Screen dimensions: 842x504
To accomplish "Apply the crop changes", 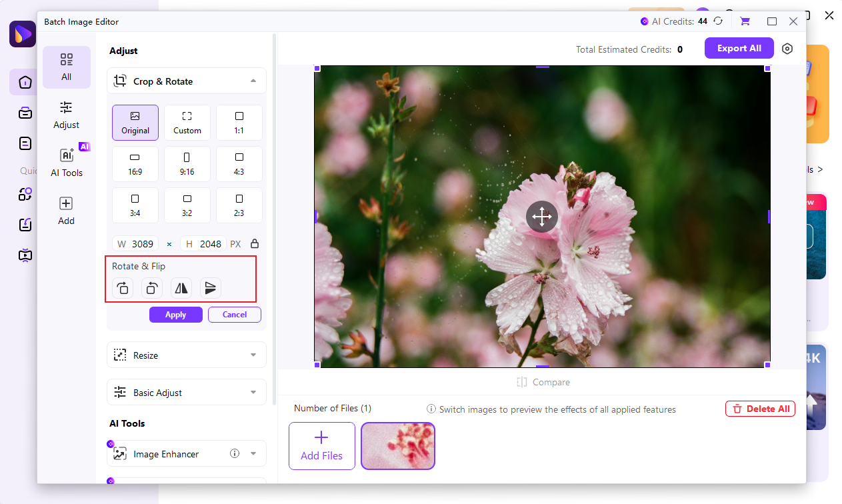I will coord(176,315).
